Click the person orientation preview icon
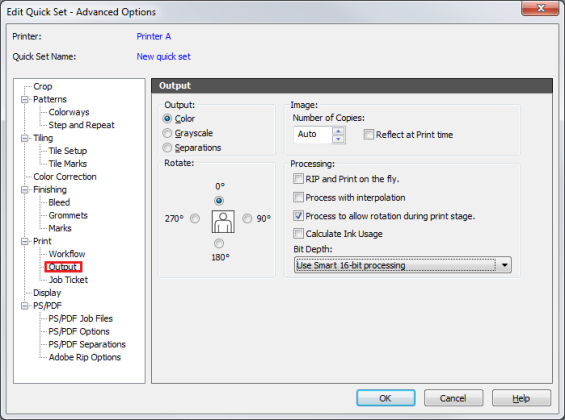This screenshot has width=565, height=420. click(223, 222)
